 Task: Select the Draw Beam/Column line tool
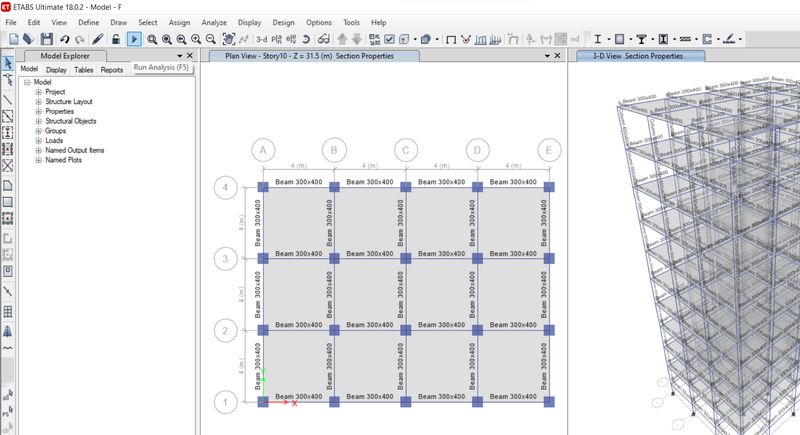tap(8, 100)
